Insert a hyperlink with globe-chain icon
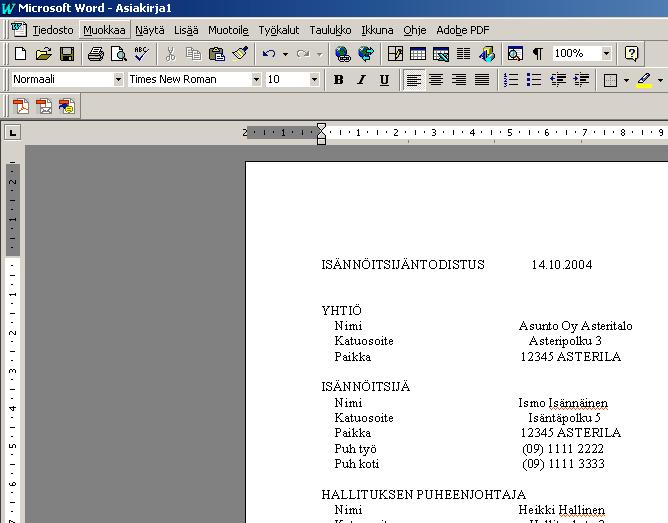Image resolution: width=668 pixels, height=523 pixels. point(343,54)
